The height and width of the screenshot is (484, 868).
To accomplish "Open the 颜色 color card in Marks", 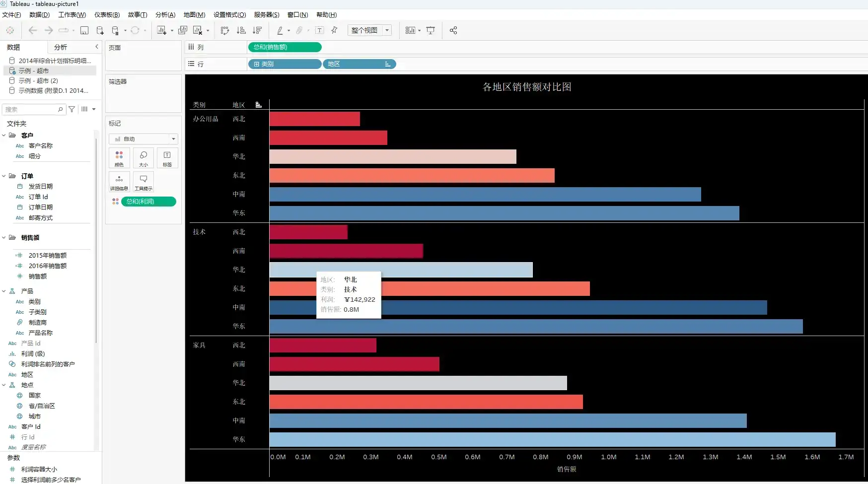I will [x=119, y=158].
